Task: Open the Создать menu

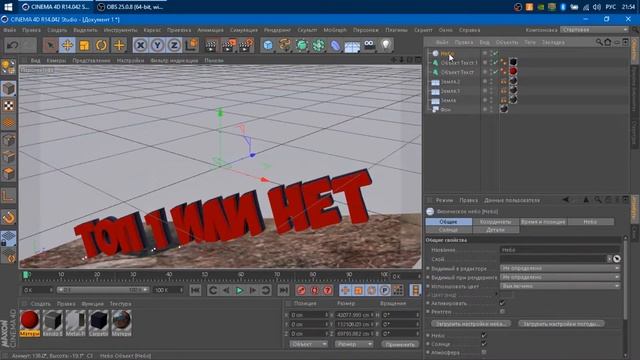Action: pyautogui.click(x=57, y=30)
